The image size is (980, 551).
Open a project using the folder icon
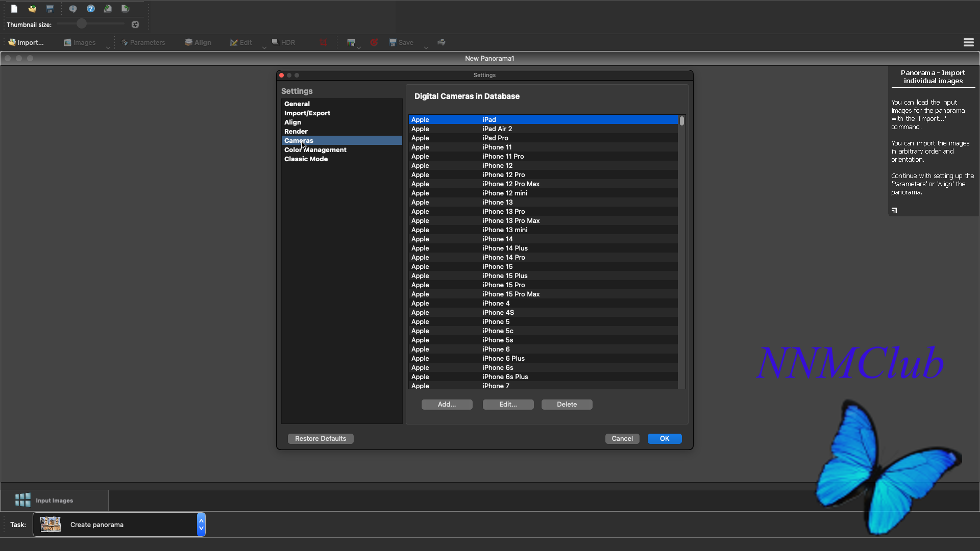[32, 9]
